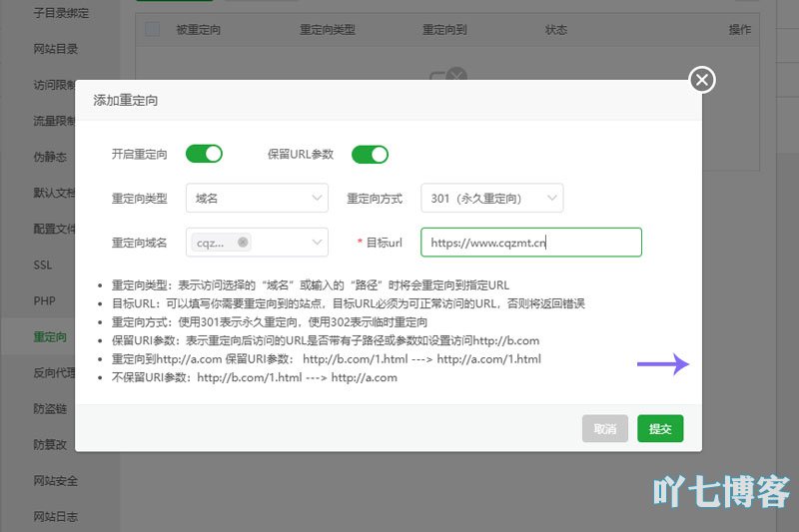Click the 重定向到 column header
The width and height of the screenshot is (799, 532).
tap(444, 30)
